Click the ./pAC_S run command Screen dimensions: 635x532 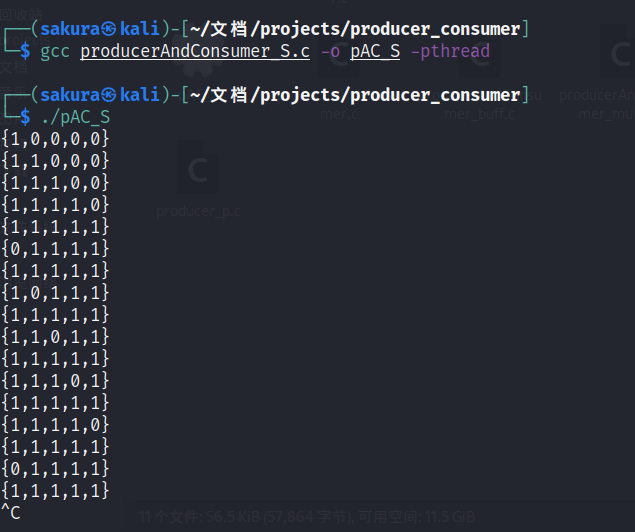click(x=76, y=117)
